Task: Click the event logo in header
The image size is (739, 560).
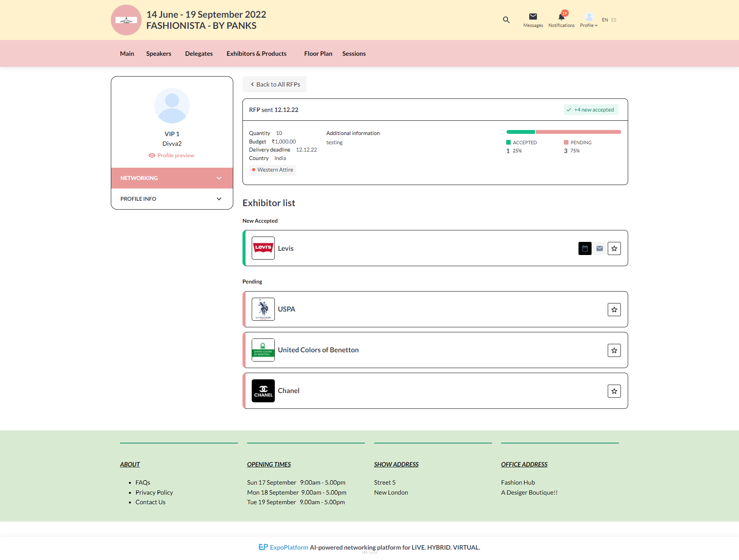Action: click(x=126, y=20)
